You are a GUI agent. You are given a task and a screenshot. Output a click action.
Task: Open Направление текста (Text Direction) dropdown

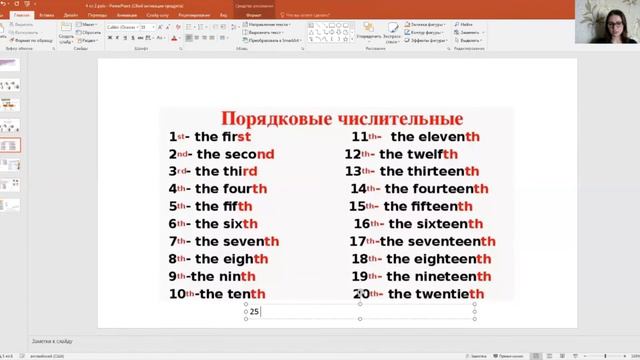(x=267, y=24)
